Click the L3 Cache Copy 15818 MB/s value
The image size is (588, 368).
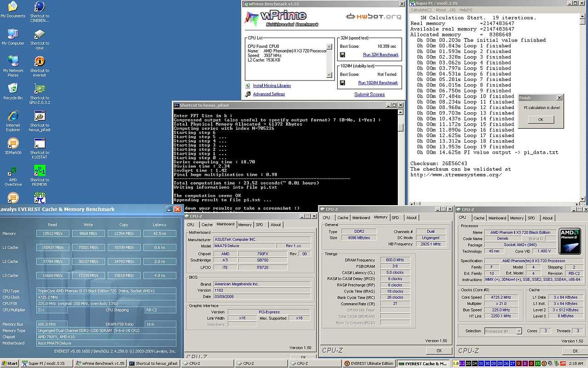pos(124,276)
